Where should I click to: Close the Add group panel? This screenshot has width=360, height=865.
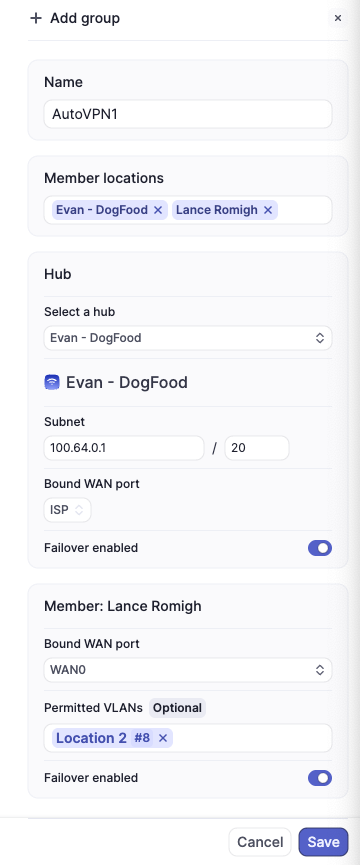338,18
